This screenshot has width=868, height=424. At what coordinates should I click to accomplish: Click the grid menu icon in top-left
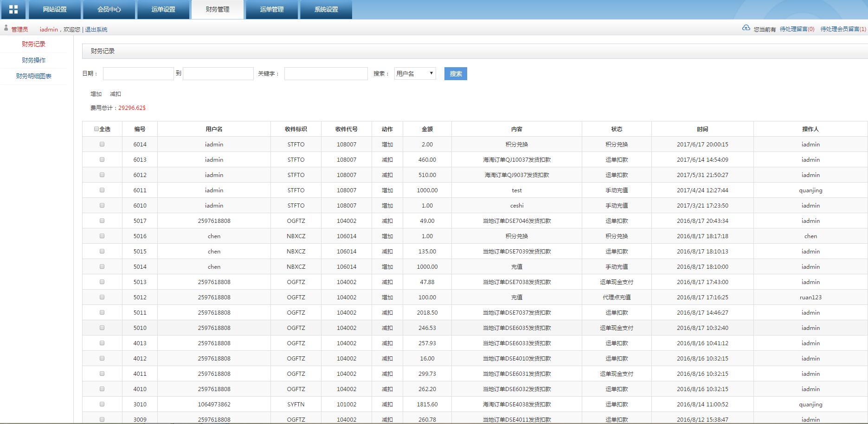tap(13, 9)
